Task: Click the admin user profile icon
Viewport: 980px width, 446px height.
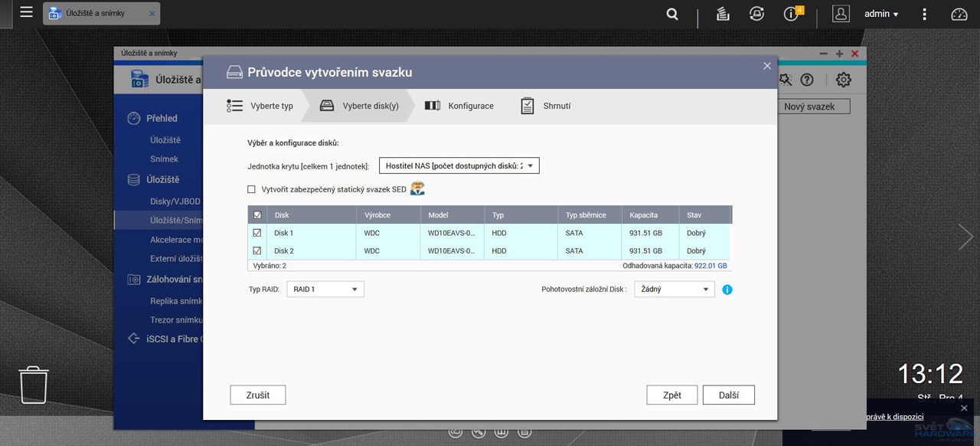Action: 841,14
